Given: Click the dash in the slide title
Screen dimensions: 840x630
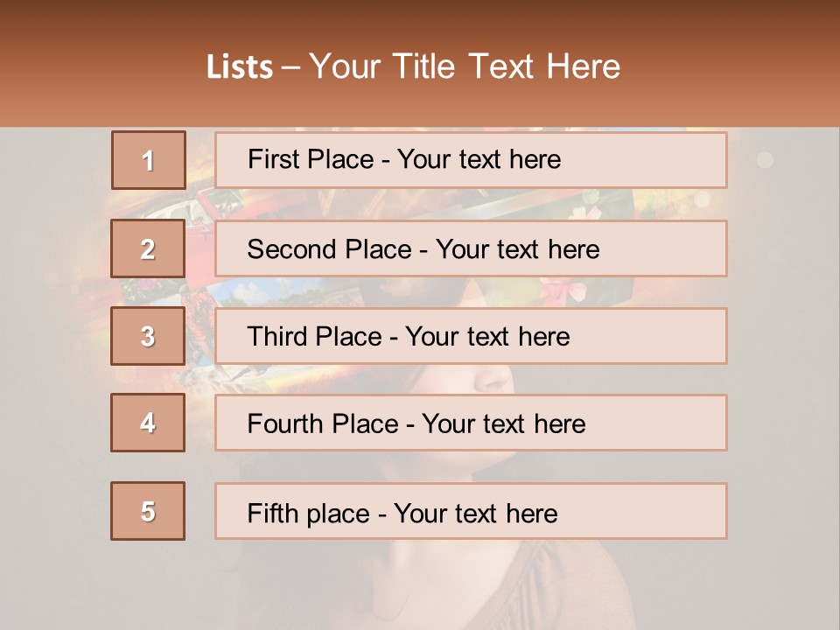Looking at the screenshot, I should [x=290, y=67].
